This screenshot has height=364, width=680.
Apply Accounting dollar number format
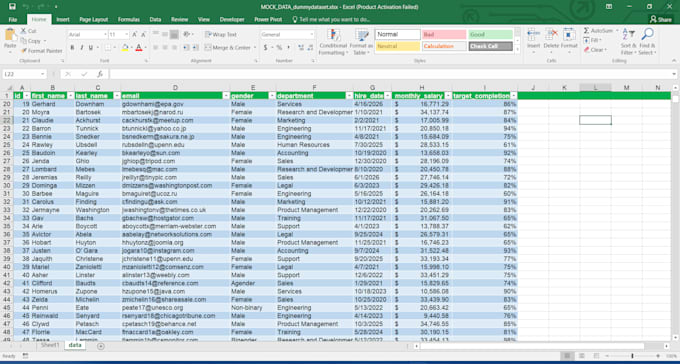tap(265, 47)
